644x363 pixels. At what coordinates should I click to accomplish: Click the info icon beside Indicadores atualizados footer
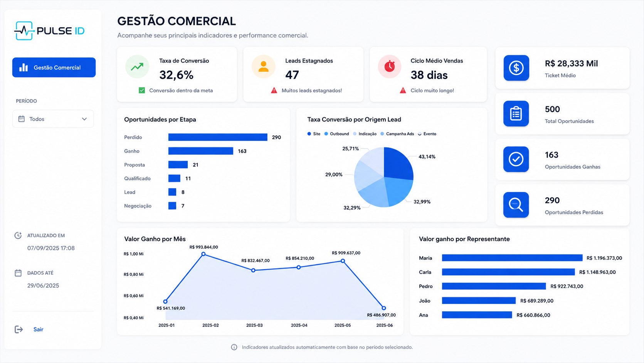pyautogui.click(x=234, y=347)
